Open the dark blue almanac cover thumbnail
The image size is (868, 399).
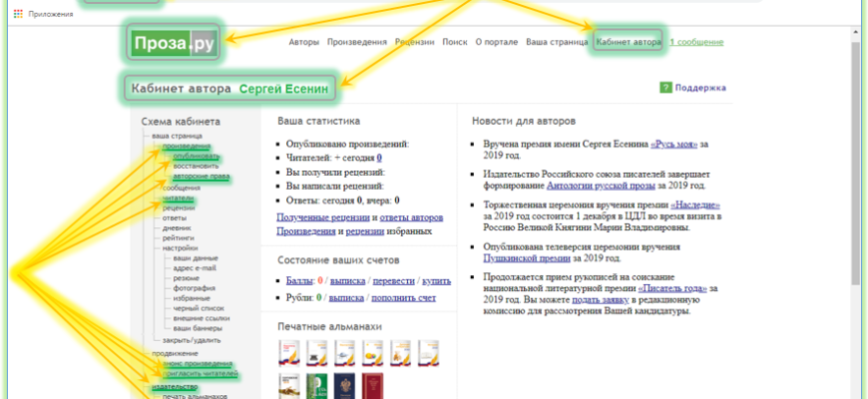click(x=344, y=386)
